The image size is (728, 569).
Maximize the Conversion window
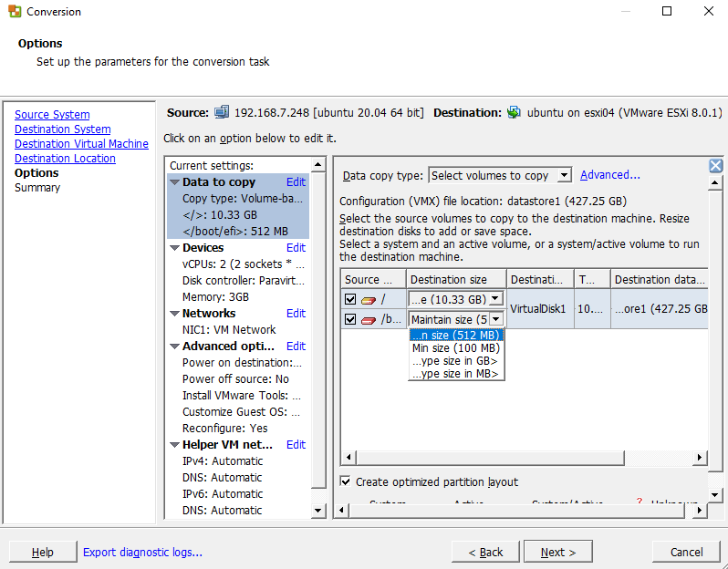tap(667, 11)
